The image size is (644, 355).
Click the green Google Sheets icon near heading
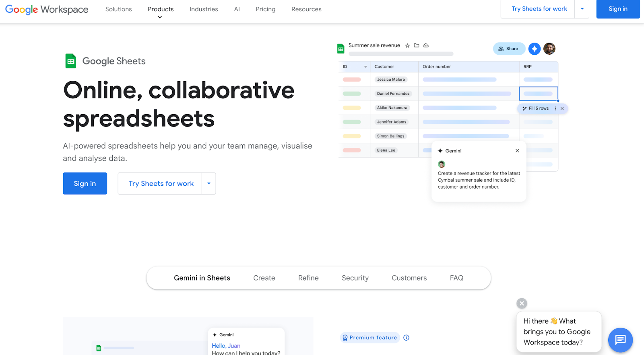[x=71, y=61]
